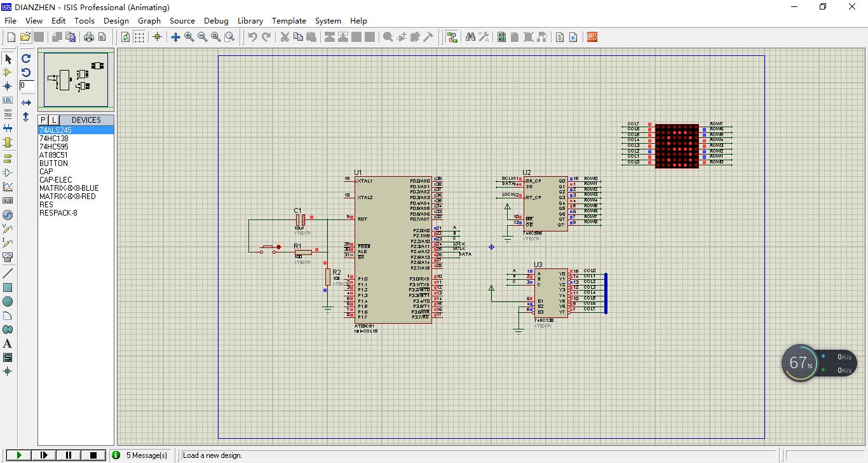Viewport: 868px width, 463px height.
Task: Open the Debug menu
Action: click(x=216, y=20)
